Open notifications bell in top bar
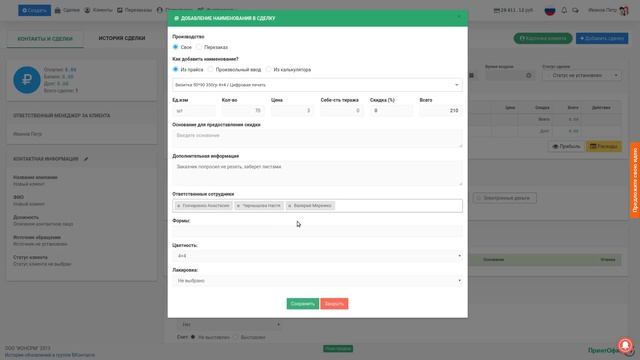 pos(564,10)
